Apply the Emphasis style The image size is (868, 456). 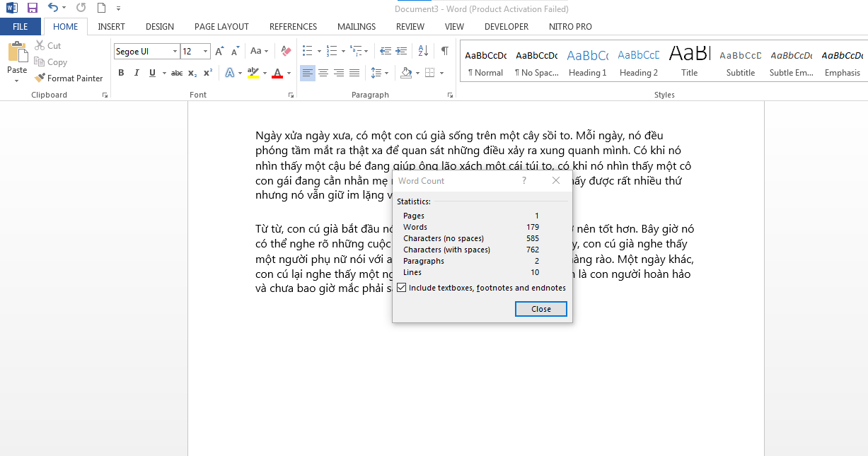tap(843, 62)
